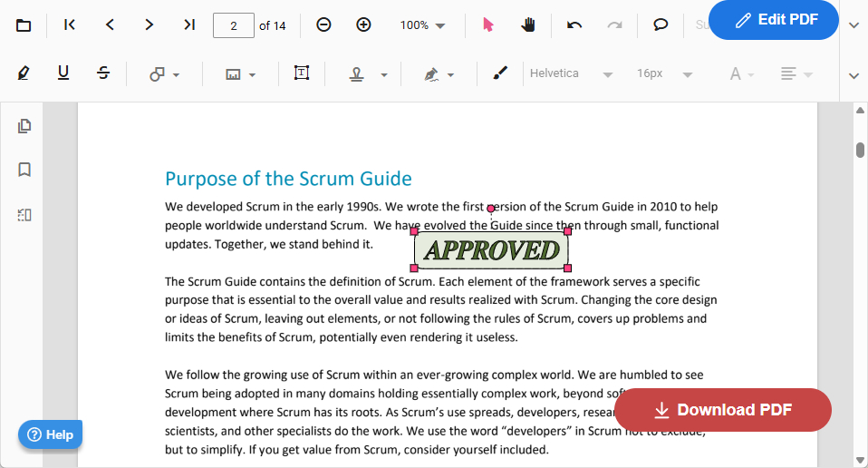Undo the last action
868x468 pixels.
coord(574,25)
